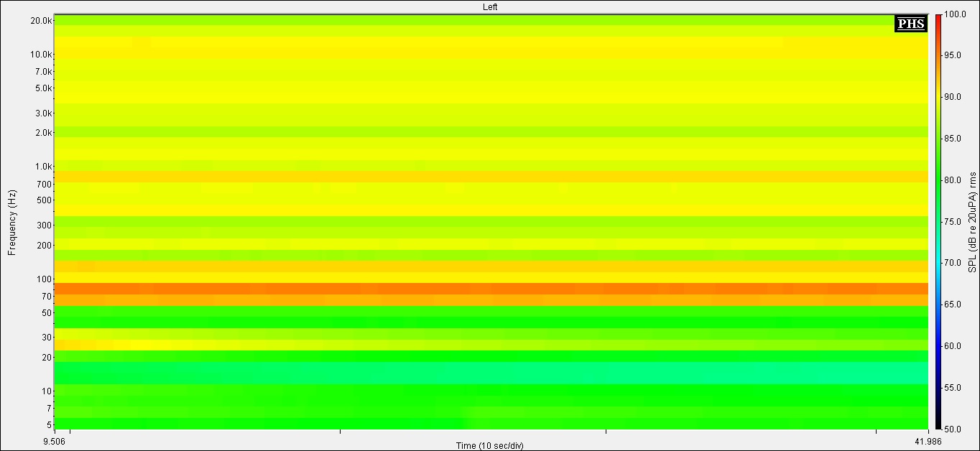Click the 90.0 value on the SPL scale
This screenshot has height=451, width=980.
point(954,97)
